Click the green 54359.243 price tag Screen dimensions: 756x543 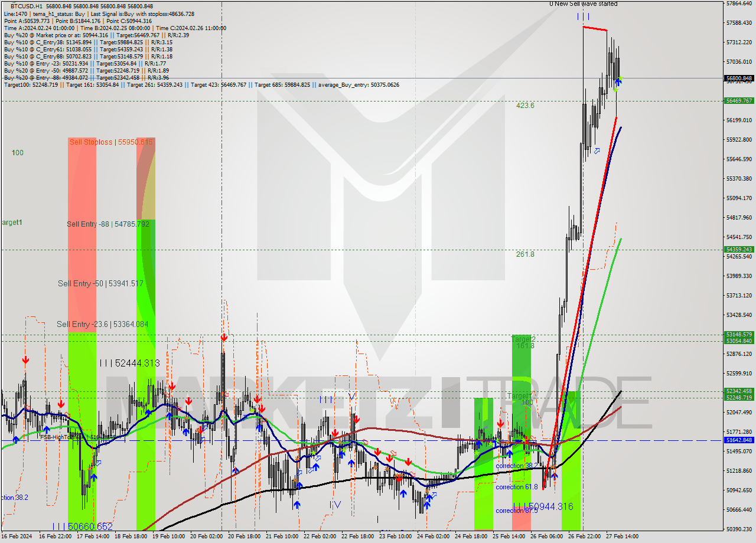click(x=739, y=250)
